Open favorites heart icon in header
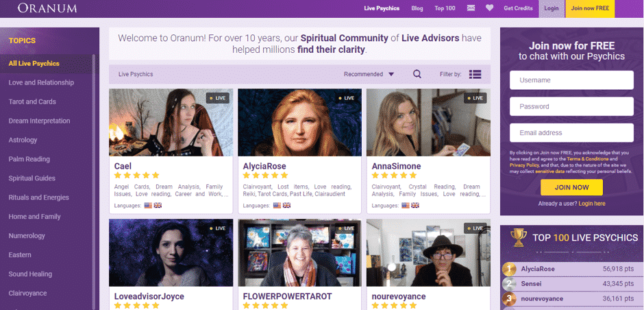Viewport: 644px width, 310px height. (489, 8)
